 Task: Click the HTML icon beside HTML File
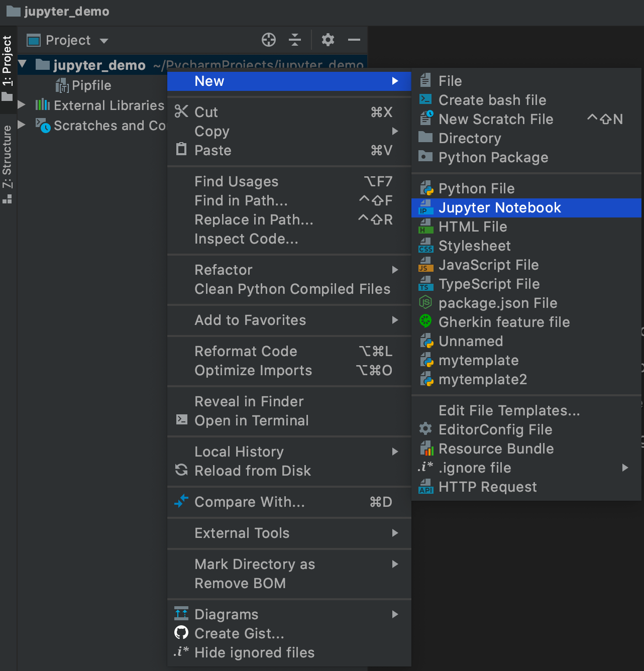pos(425,226)
